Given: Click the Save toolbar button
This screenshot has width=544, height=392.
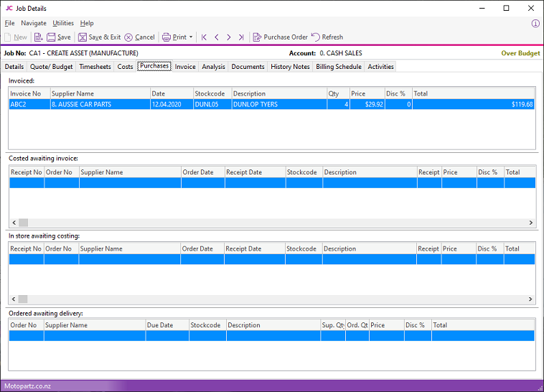Looking at the screenshot, I should [59, 37].
